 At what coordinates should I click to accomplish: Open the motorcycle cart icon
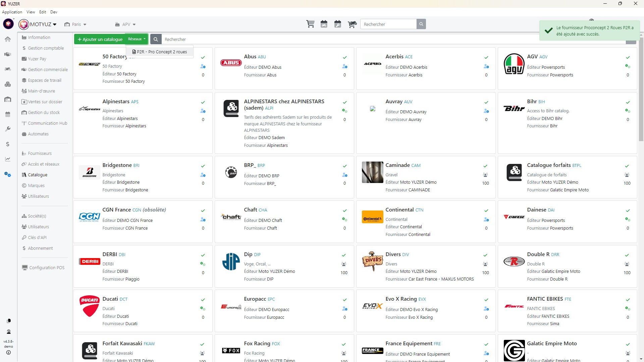[x=352, y=24]
